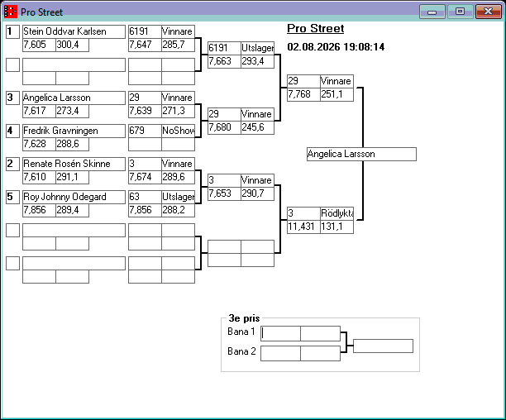Click the 251,1 final speed cell
Viewport: 506px width, 420px height.
[x=337, y=94]
